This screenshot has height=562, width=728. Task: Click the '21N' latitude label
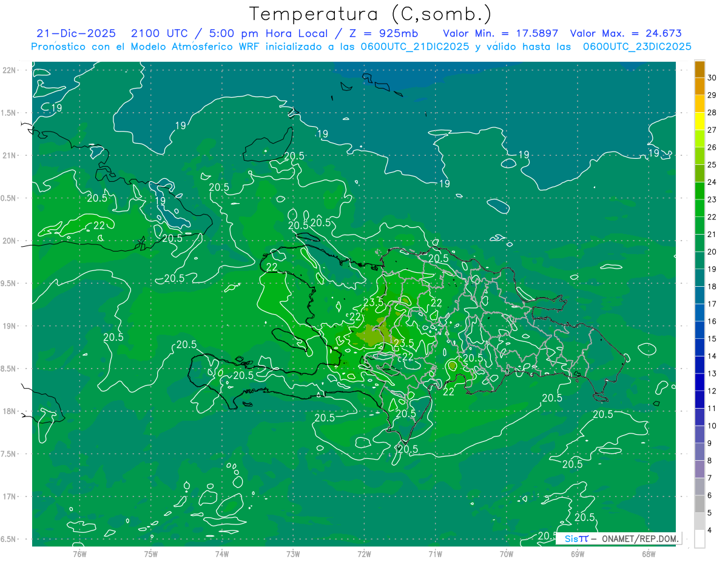[x=8, y=155]
